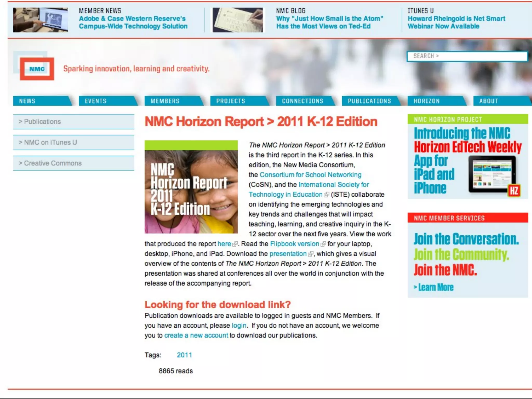
Task: Click the Horizon Report 2011 cover image
Action: [191, 187]
